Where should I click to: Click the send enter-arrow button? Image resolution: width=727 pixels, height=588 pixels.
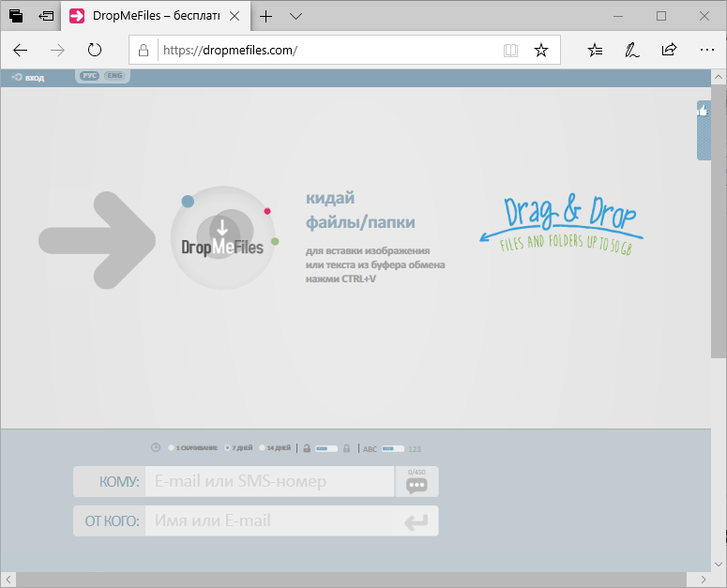(416, 521)
